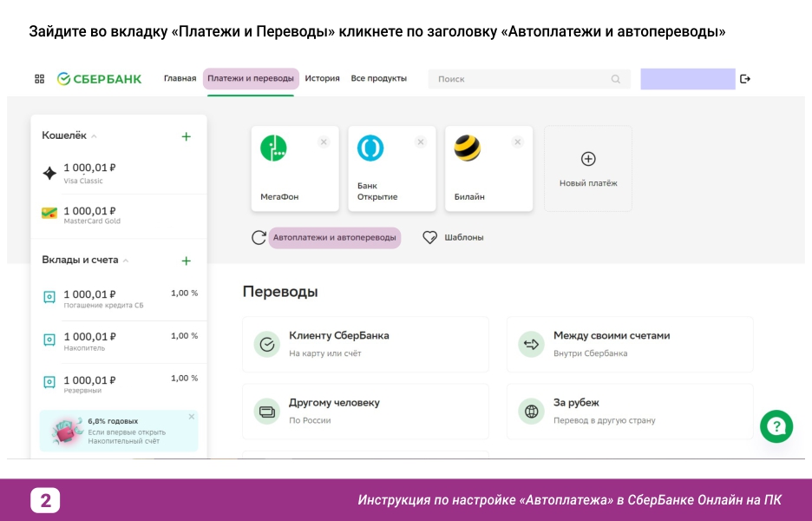Click the 'Внутри Сбербанка' subtitle
Viewport: 812px width, 521px height.
[x=591, y=353]
